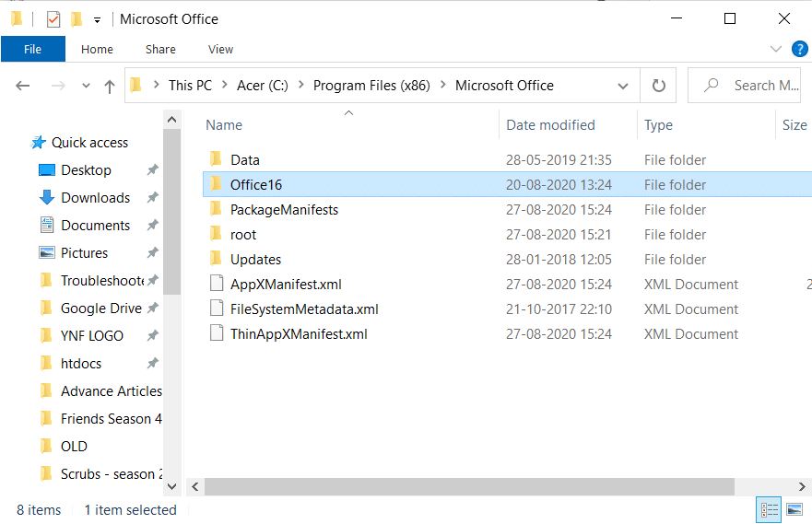Click the horizontal scrollbar right arrow
Screen dimensions: 812x524
[x=802, y=486]
